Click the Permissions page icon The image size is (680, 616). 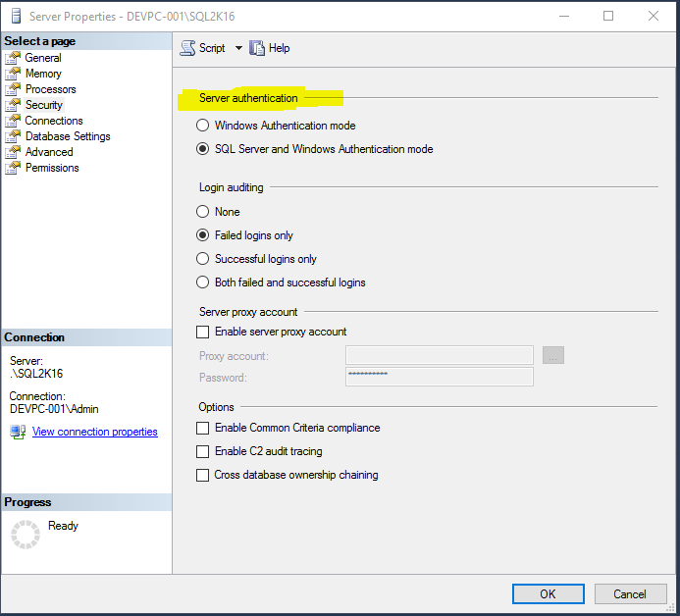[13, 168]
